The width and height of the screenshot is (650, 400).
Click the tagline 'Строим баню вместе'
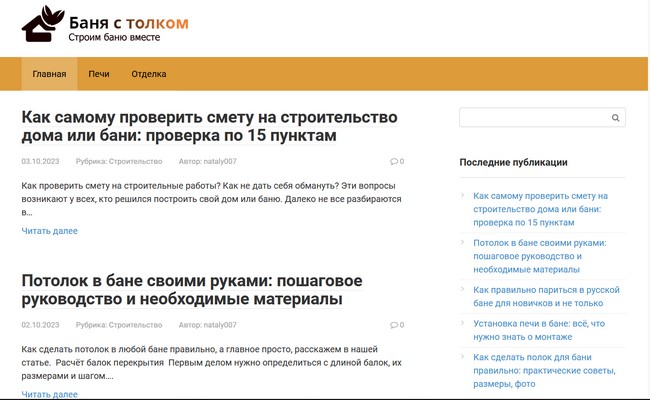pyautogui.click(x=114, y=37)
